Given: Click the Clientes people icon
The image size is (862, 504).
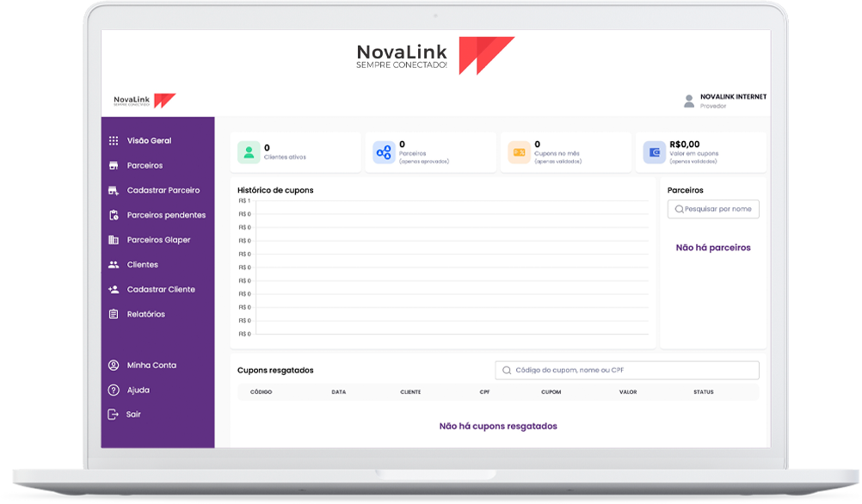Looking at the screenshot, I should [114, 265].
